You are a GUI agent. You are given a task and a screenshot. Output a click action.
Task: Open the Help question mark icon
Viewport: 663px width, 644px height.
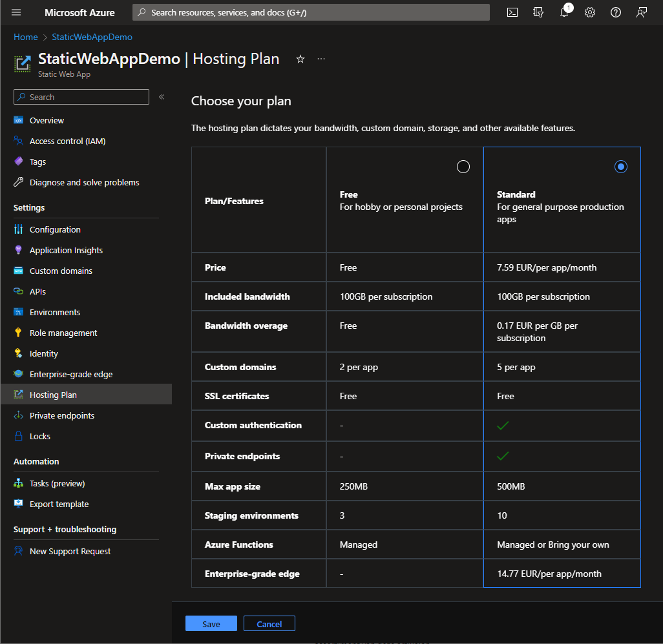tap(616, 12)
